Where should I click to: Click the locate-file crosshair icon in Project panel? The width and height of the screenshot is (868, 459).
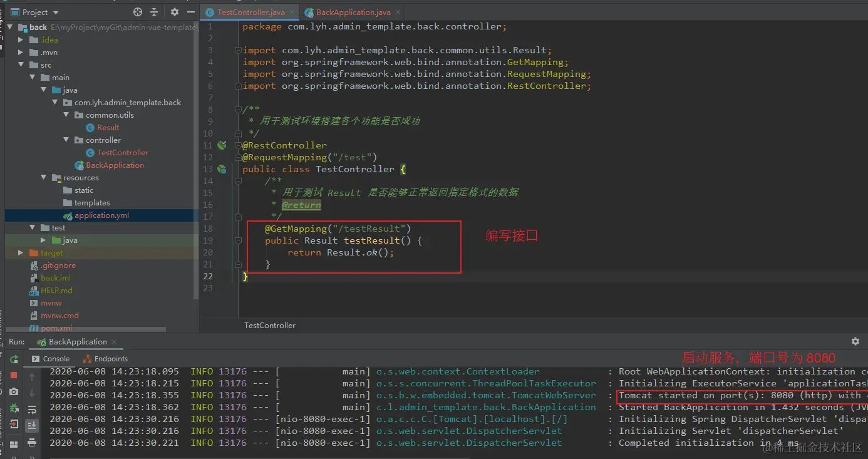[x=138, y=12]
